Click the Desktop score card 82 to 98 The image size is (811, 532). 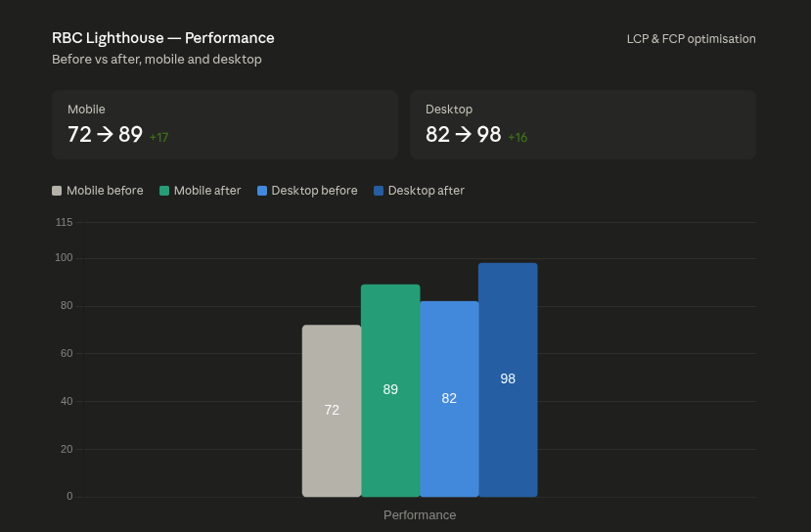click(583, 124)
